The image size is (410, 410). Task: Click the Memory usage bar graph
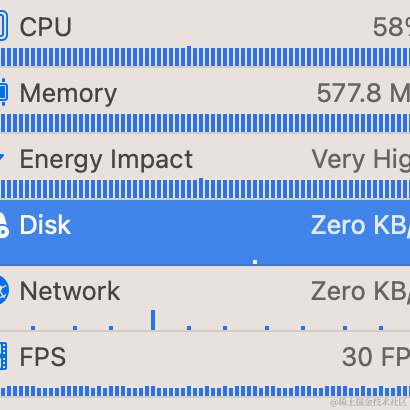pyautogui.click(x=205, y=123)
